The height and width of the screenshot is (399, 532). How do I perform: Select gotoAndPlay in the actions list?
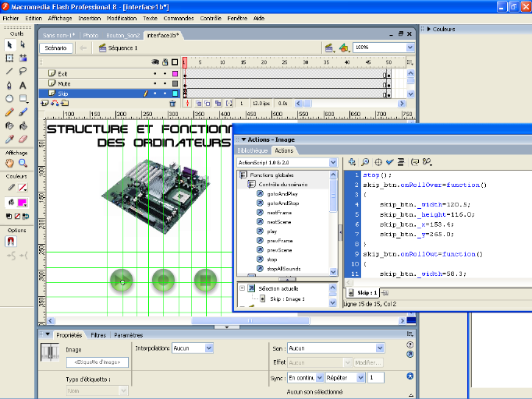tap(283, 193)
